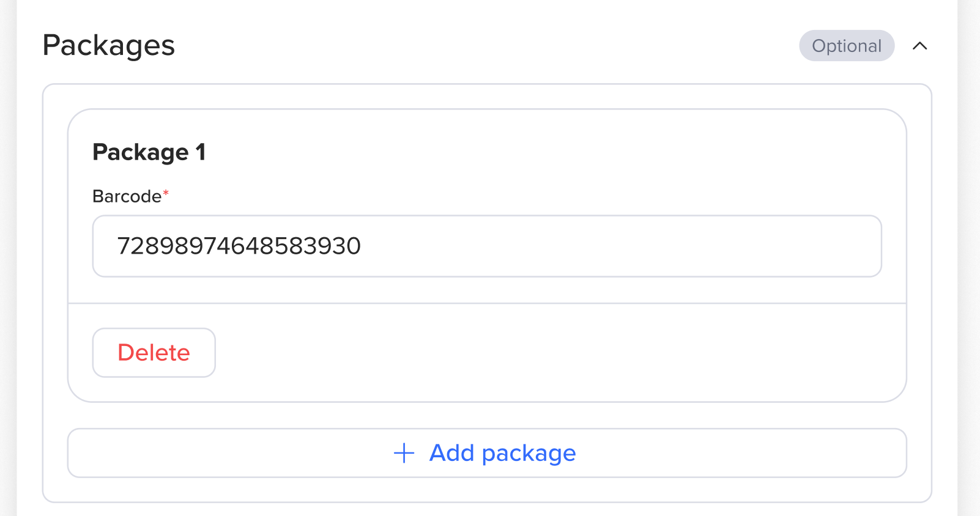Screen dimensions: 980x516
Task: Click the plus icon beside Add package
Action: (x=404, y=453)
